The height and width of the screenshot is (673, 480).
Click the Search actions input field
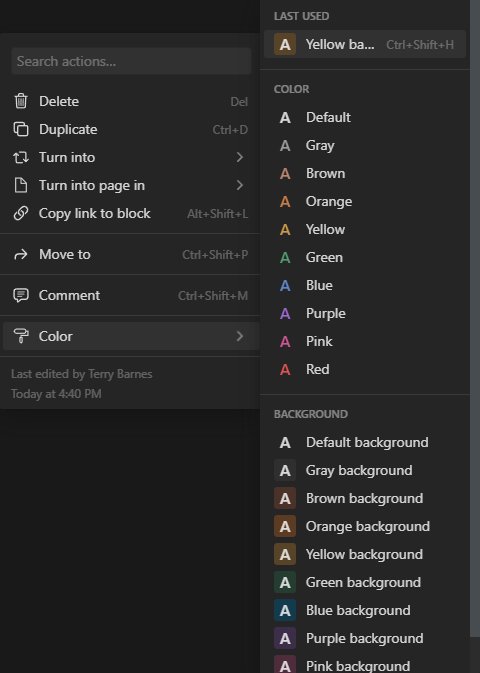point(131,61)
